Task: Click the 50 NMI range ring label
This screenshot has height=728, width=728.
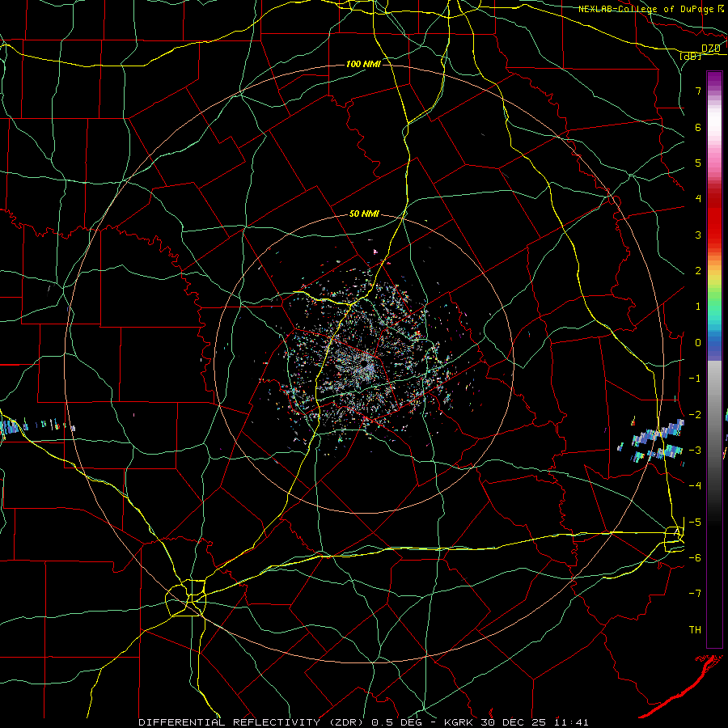Action: click(x=365, y=214)
